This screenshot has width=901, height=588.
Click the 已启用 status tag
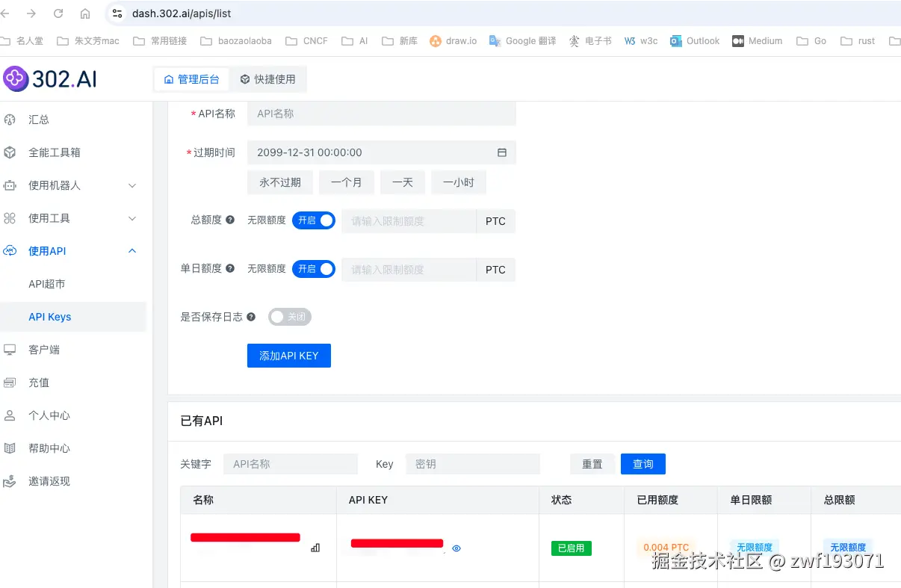pos(572,548)
